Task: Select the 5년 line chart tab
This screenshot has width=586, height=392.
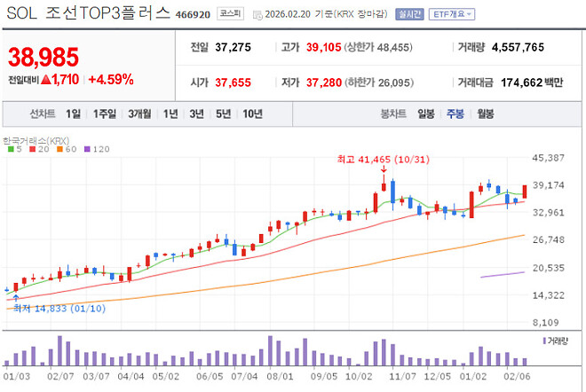Action: coord(223,114)
